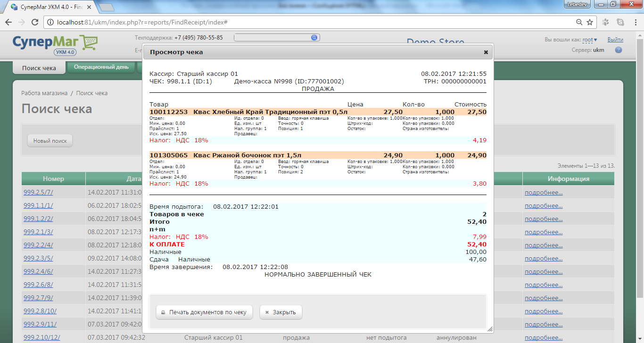This screenshot has height=343, width=644.
Task: Open receipt link 999.1.1/1/
Action: tap(38, 205)
